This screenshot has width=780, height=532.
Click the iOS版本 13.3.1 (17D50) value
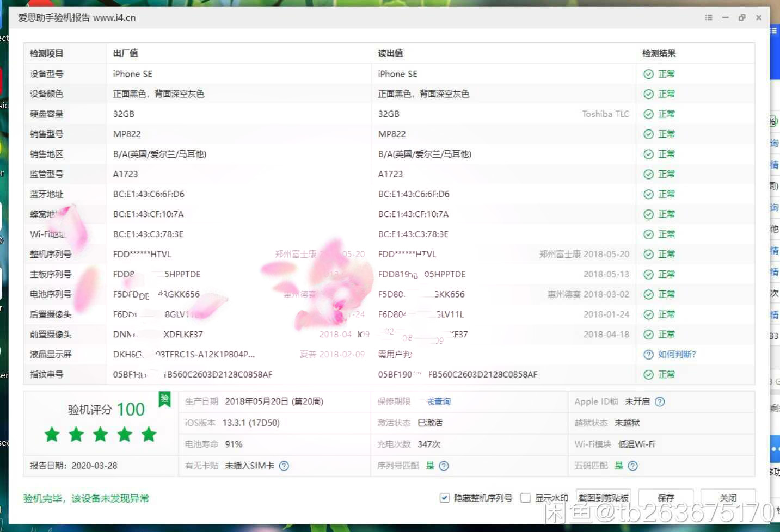pyautogui.click(x=251, y=423)
